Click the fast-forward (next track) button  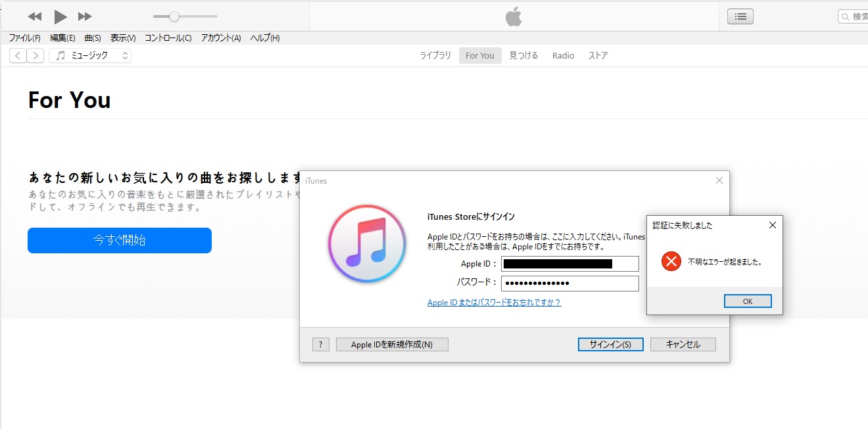click(85, 16)
